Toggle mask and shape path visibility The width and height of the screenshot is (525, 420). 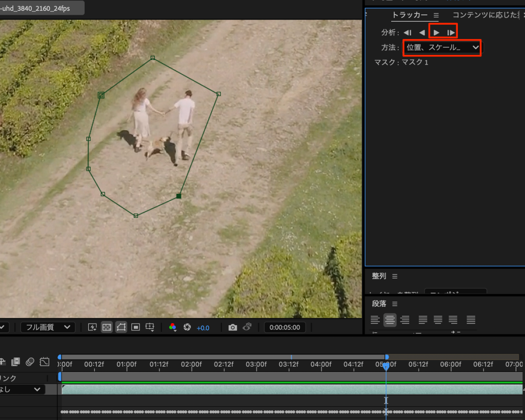pyautogui.click(x=121, y=327)
